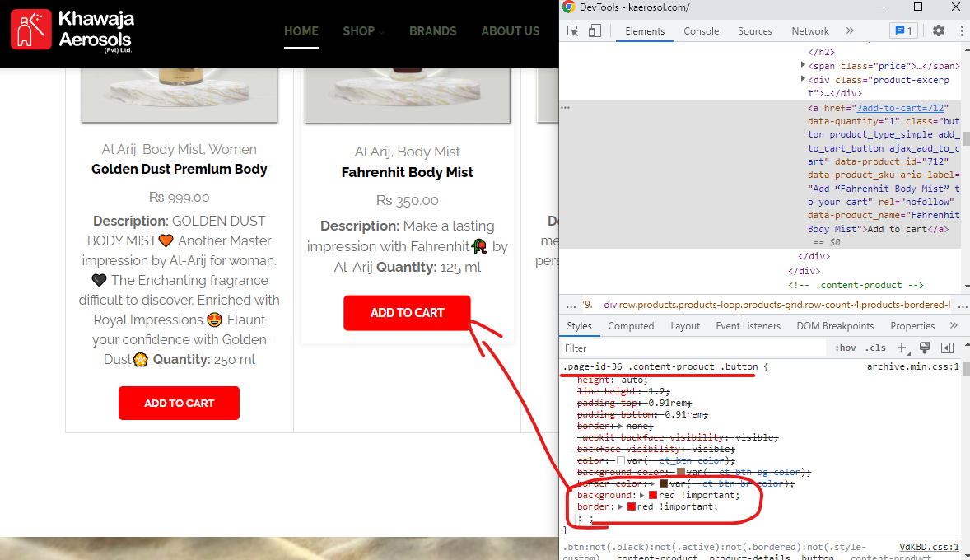Open the DOM Breakpoints tab
Image resolution: width=970 pixels, height=560 pixels.
835,326
